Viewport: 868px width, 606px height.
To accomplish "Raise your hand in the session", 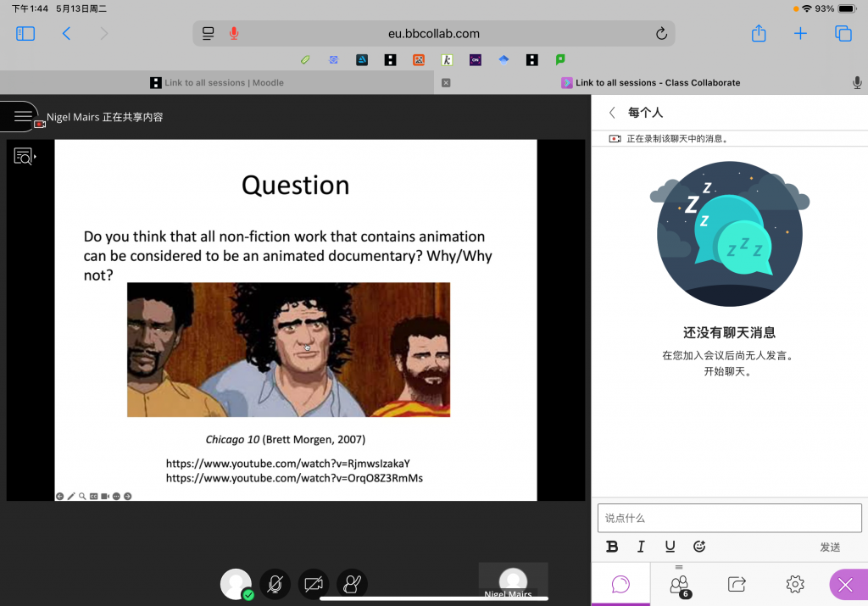I will [352, 584].
